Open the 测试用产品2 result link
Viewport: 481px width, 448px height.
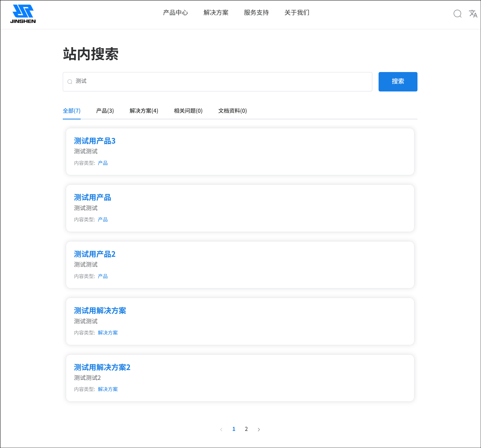click(95, 254)
